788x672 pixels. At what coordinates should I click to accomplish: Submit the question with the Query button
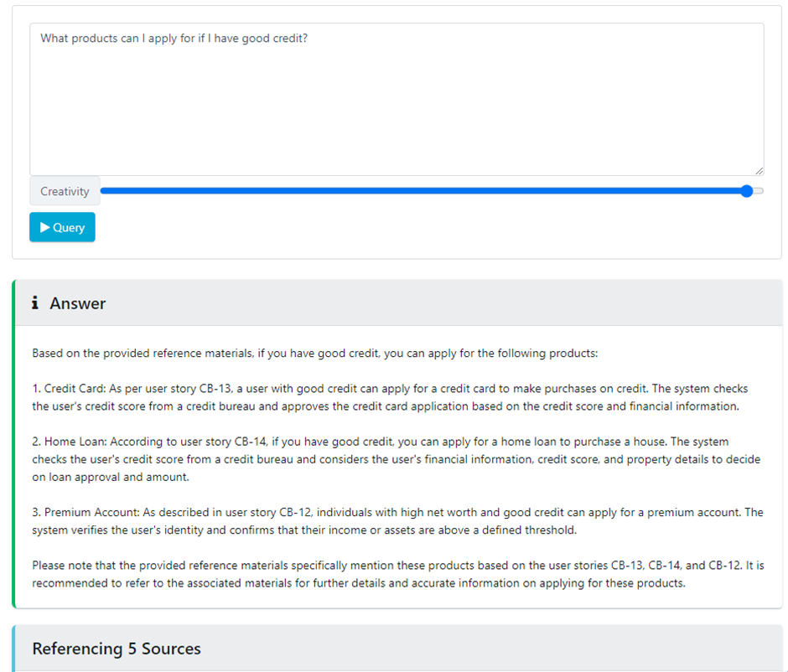(x=62, y=227)
